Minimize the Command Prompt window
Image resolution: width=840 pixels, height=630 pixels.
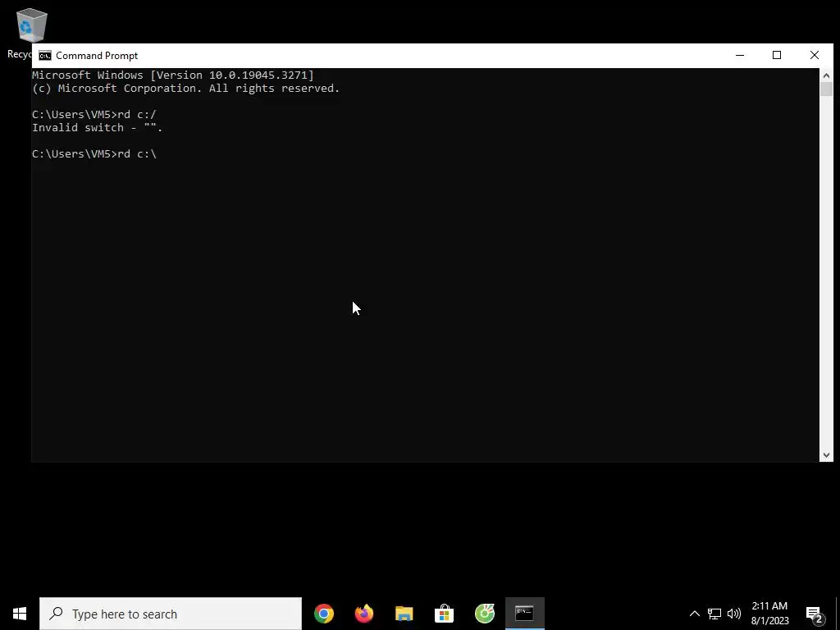point(740,55)
